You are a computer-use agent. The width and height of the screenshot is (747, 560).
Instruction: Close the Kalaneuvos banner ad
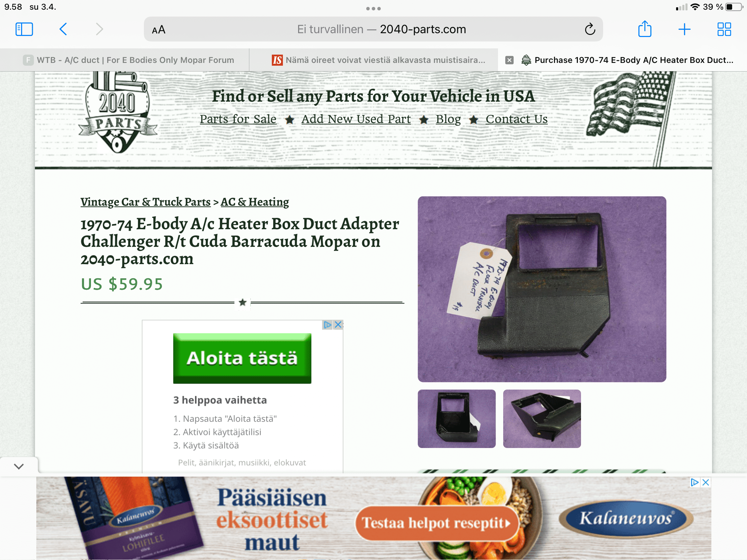(706, 482)
